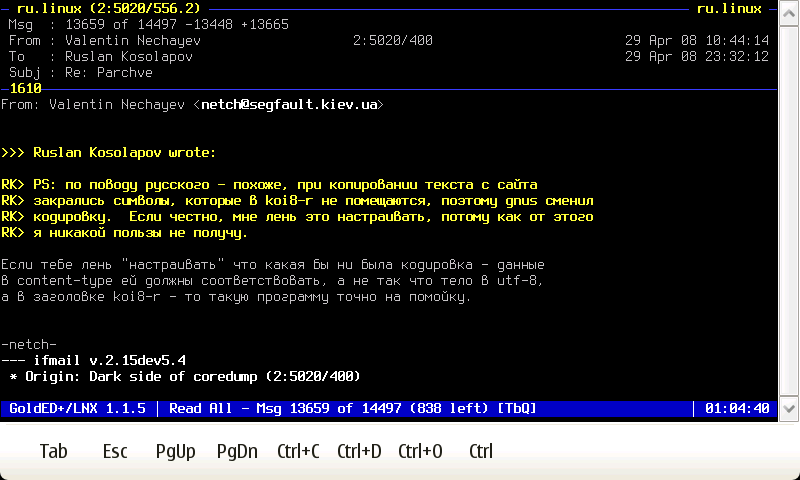800x480 pixels.
Task: Send Ctrl+C from the key bar
Action: (x=298, y=451)
